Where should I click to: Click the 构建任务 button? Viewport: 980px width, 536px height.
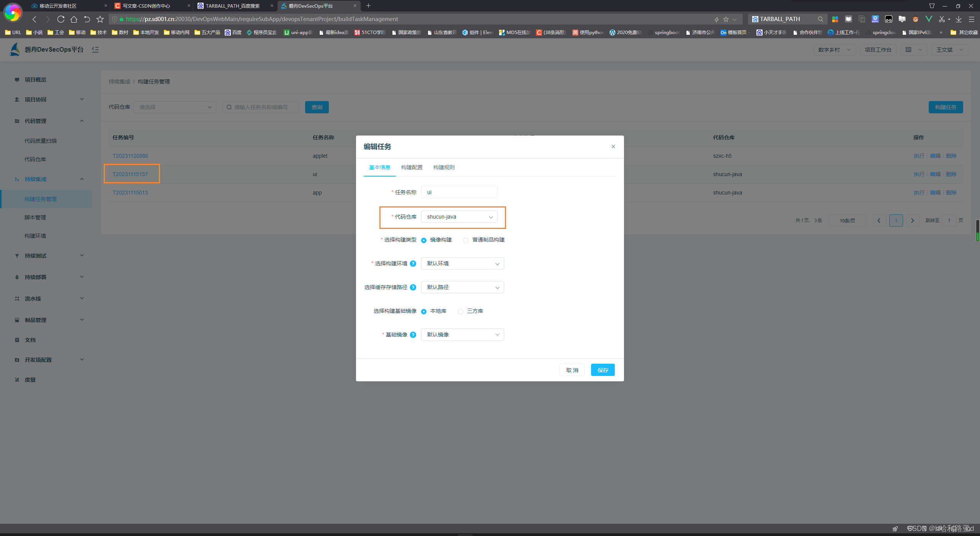click(x=946, y=107)
